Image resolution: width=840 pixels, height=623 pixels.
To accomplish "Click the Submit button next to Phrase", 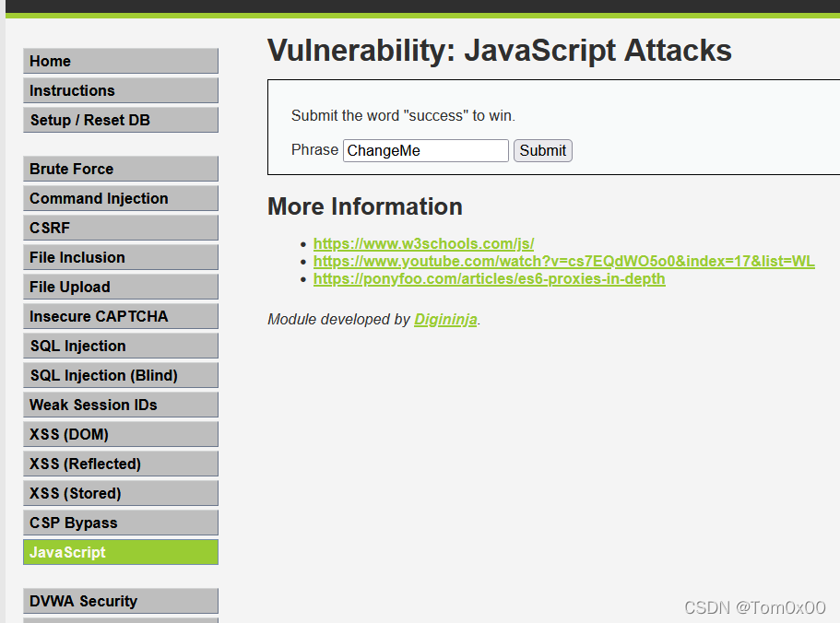I will coord(542,150).
